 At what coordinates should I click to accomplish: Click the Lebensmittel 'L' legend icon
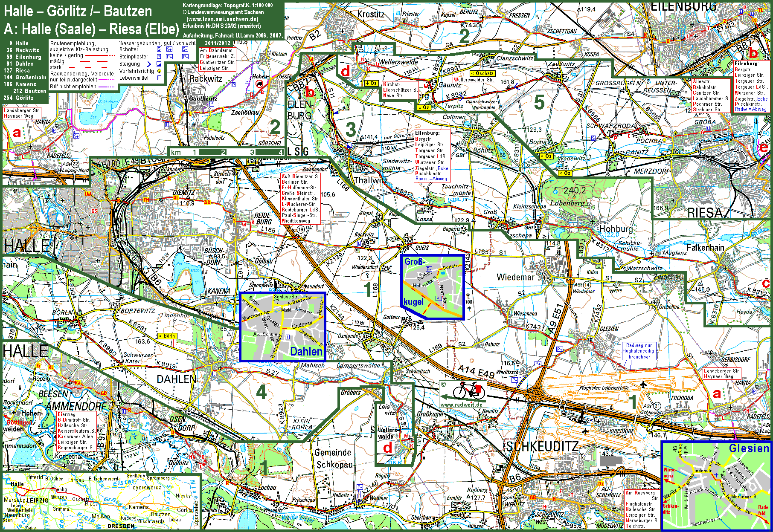point(159,78)
